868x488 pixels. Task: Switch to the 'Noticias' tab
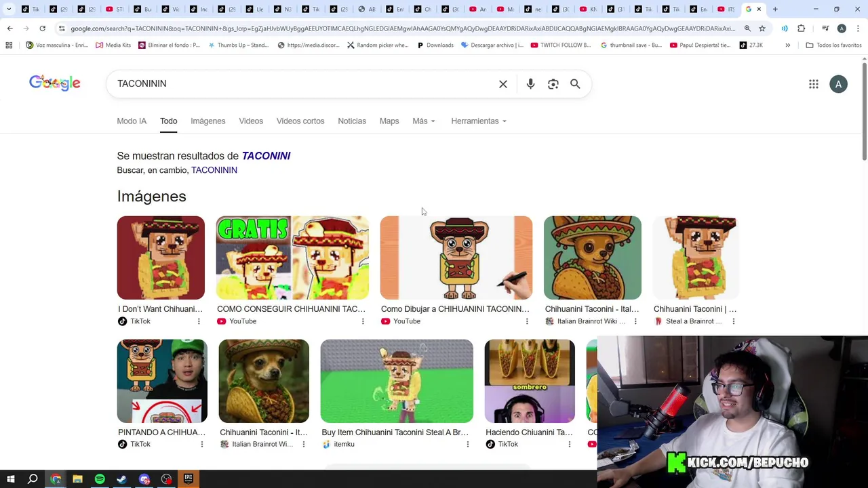pos(352,121)
